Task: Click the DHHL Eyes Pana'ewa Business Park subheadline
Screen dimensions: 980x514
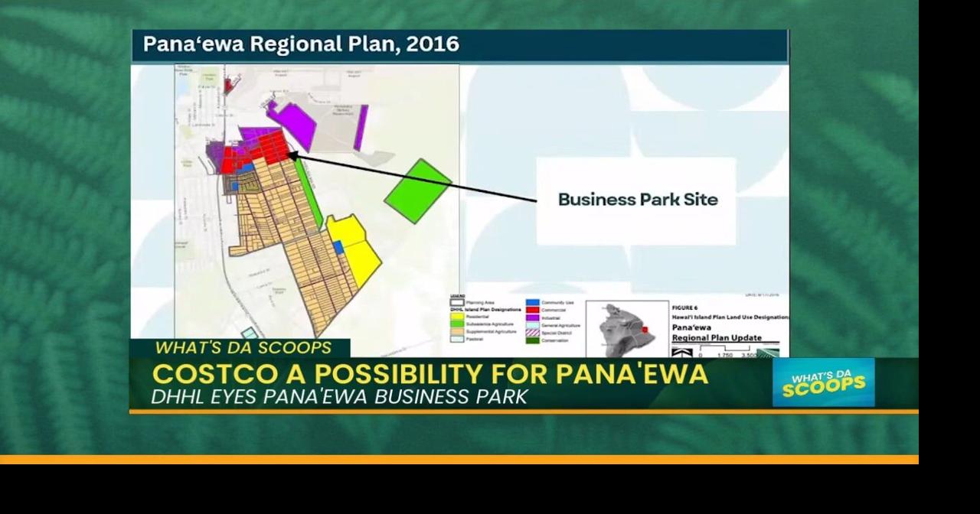Action: click(339, 398)
